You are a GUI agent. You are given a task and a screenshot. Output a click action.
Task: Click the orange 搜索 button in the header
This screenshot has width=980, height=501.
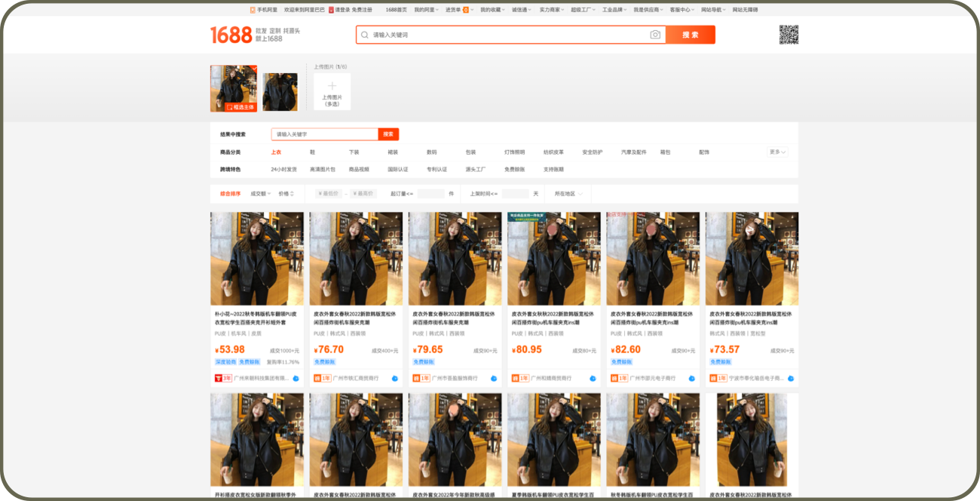[x=690, y=35]
